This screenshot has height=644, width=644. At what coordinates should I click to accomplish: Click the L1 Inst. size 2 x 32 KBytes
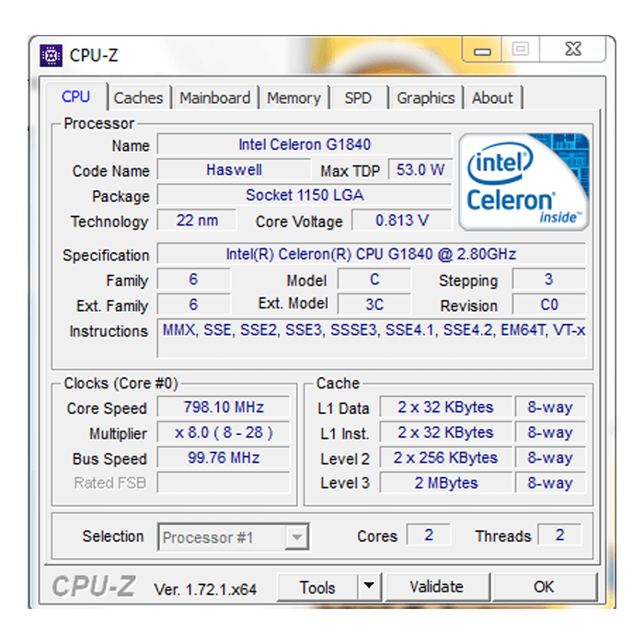coord(445,432)
